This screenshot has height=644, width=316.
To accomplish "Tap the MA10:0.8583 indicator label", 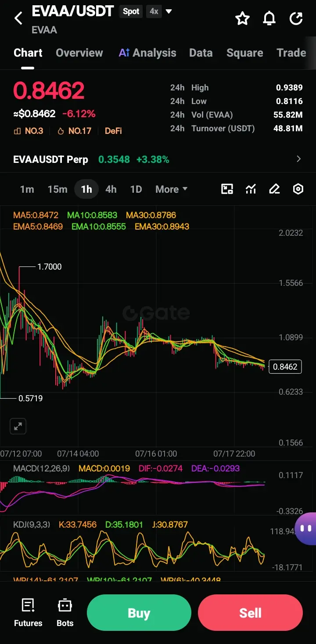I will 92,215.
